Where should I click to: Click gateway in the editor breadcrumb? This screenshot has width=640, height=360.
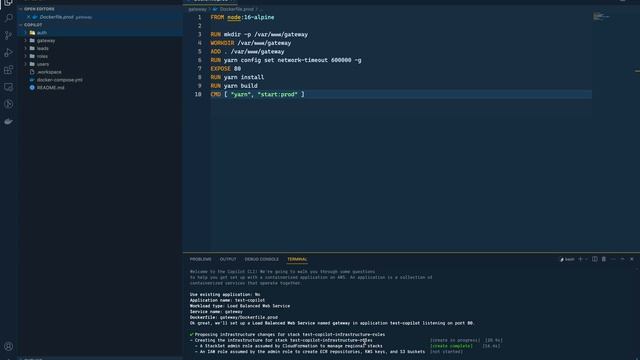click(198, 9)
